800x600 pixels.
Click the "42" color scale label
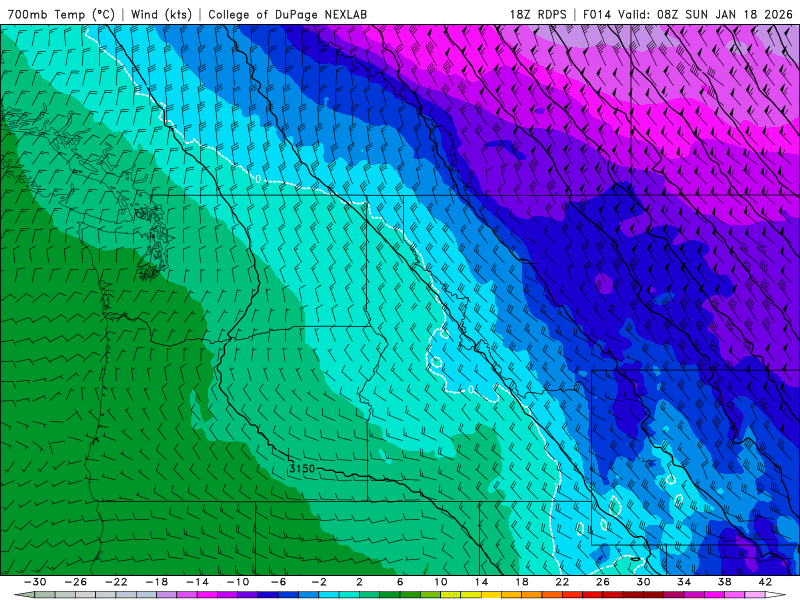(765, 582)
